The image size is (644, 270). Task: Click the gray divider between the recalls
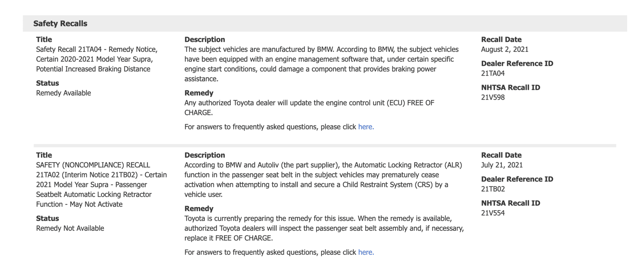(x=325, y=146)
